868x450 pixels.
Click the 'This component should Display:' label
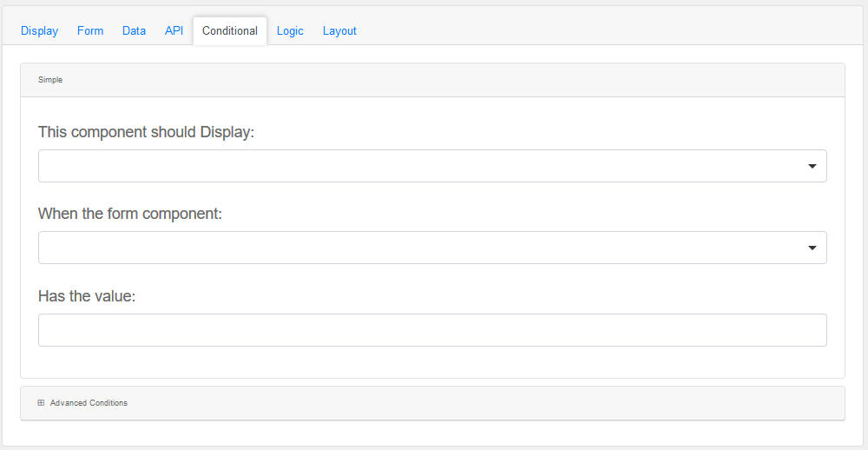pyautogui.click(x=146, y=133)
